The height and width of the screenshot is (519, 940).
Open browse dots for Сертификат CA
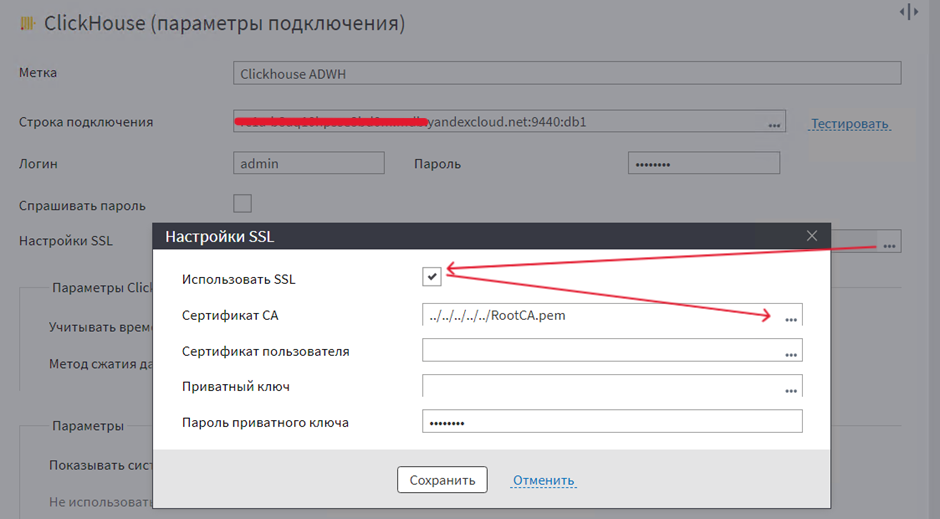click(x=791, y=320)
